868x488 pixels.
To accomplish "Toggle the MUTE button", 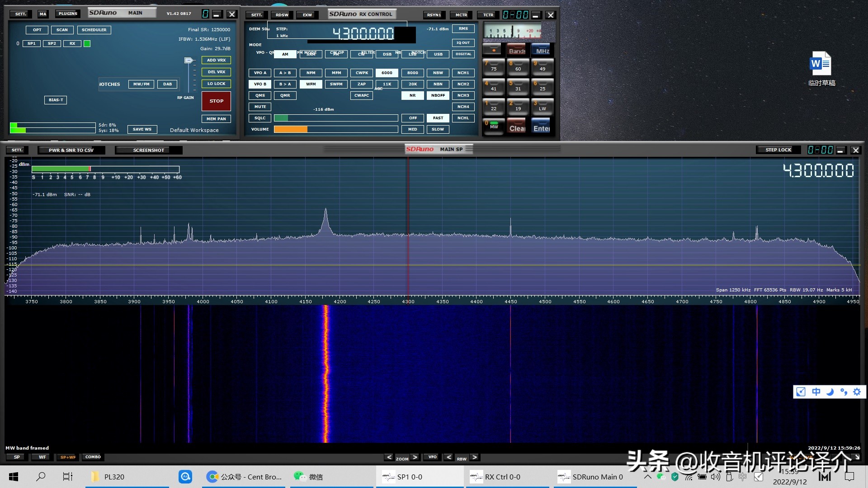I will (260, 107).
